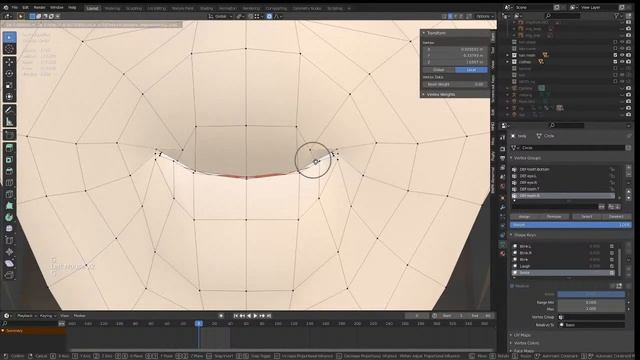Open the Options dropdown in viewport header
640x360 pixels.
485,16
